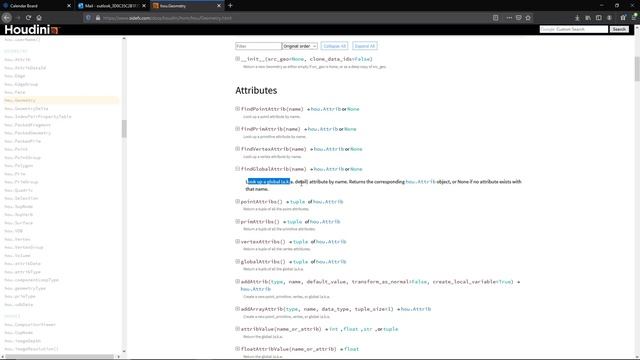The height and width of the screenshot is (360, 640).
Task: Click the method Filter text field
Action: 258,46
